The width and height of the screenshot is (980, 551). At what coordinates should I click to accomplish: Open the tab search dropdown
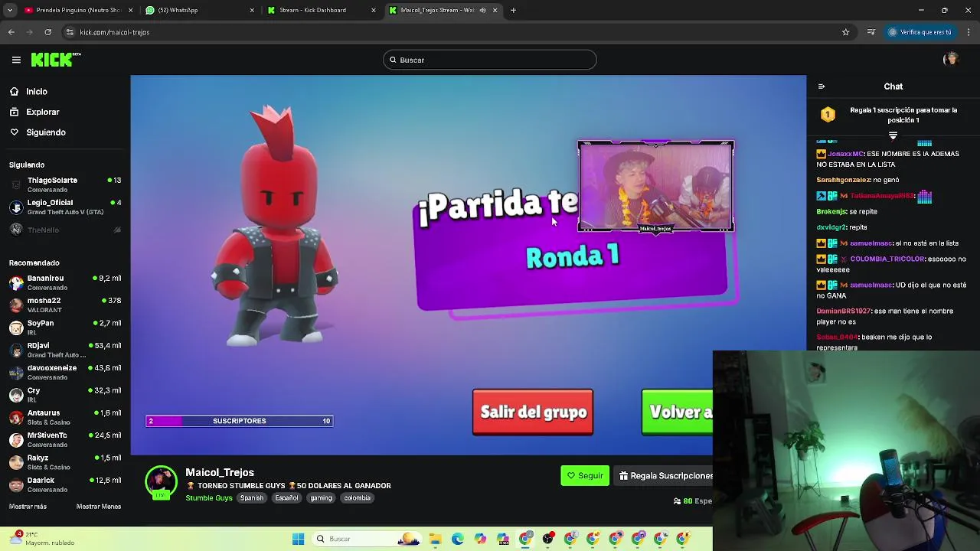coord(10,10)
